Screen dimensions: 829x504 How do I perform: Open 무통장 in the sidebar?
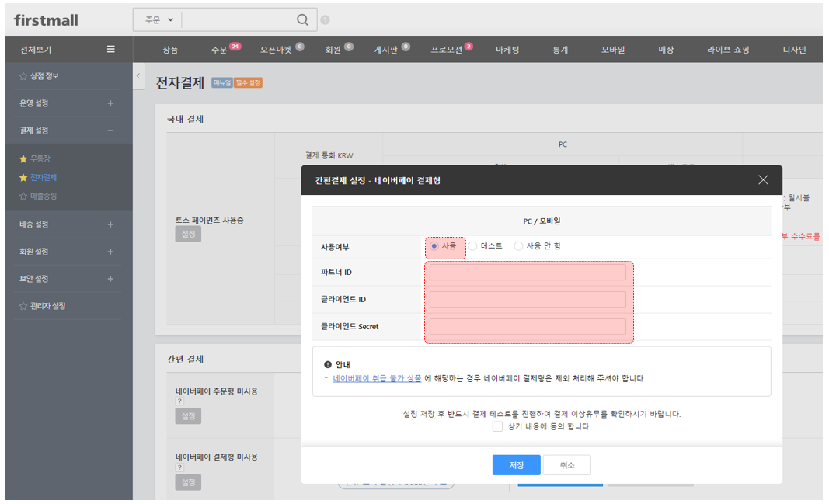[x=40, y=158]
